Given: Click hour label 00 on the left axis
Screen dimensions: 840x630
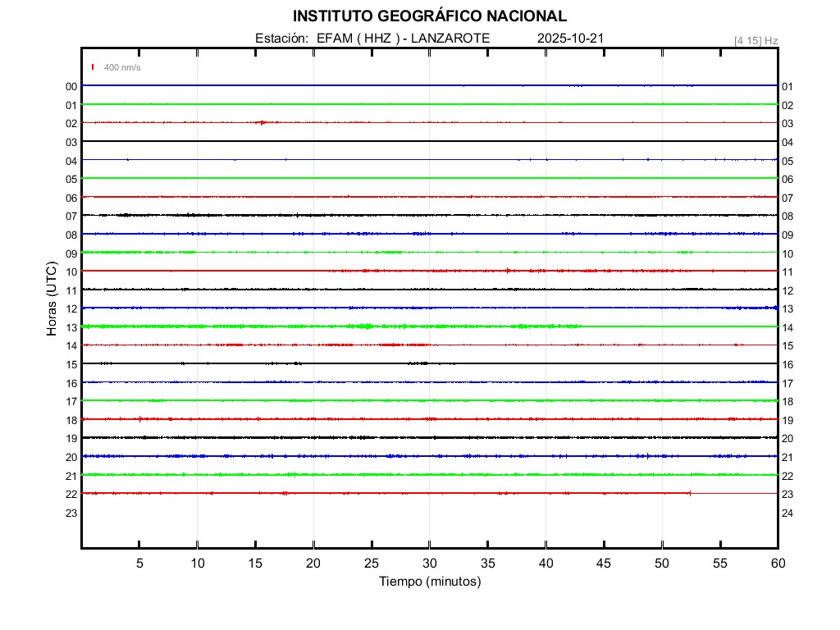Looking at the screenshot, I should 71,86.
